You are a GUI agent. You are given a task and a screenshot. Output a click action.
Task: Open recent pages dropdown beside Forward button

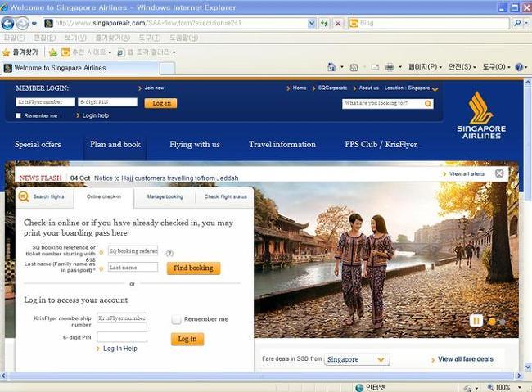click(x=34, y=24)
